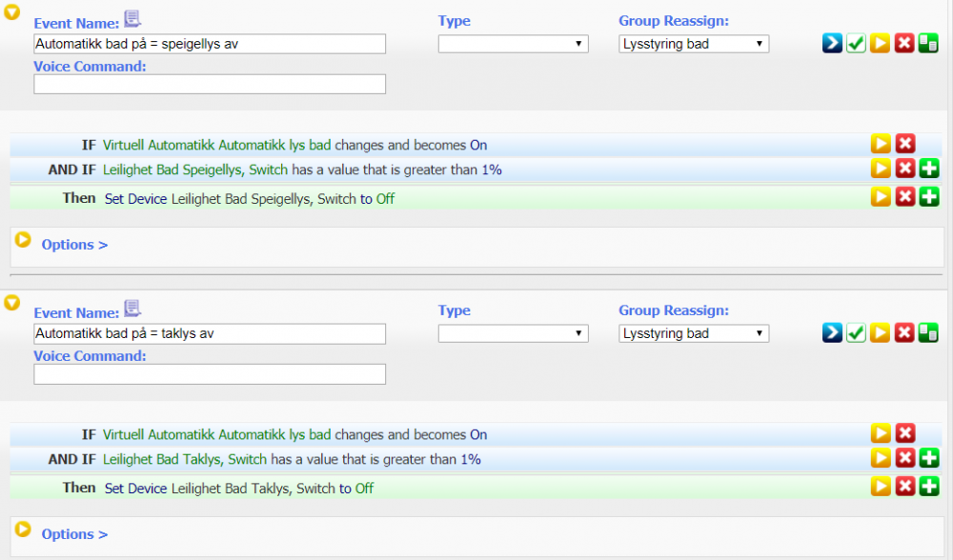
Task: Open Type dropdown for 'speigellys av' event
Action: 513,44
